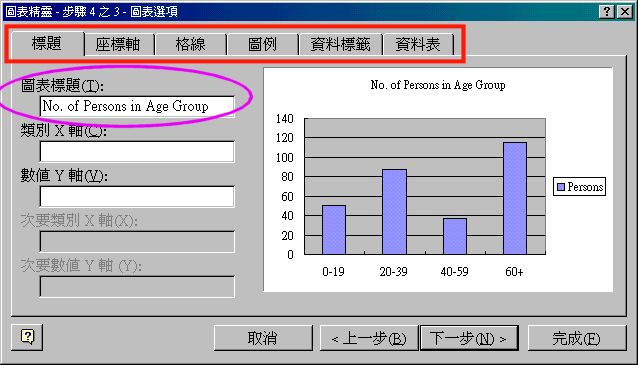Screen dimensions: 638x365
Task: Click the 類別 X 軸 input field
Action: tap(137, 151)
